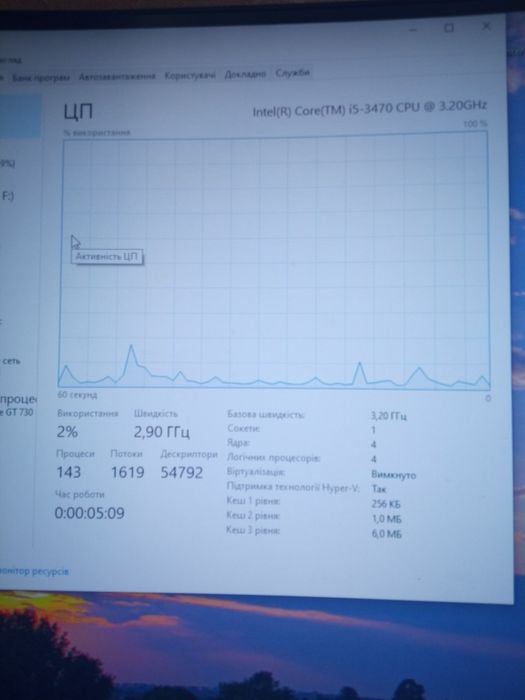
Task: Open the resource monitor link at bottom
Action: (x=34, y=571)
